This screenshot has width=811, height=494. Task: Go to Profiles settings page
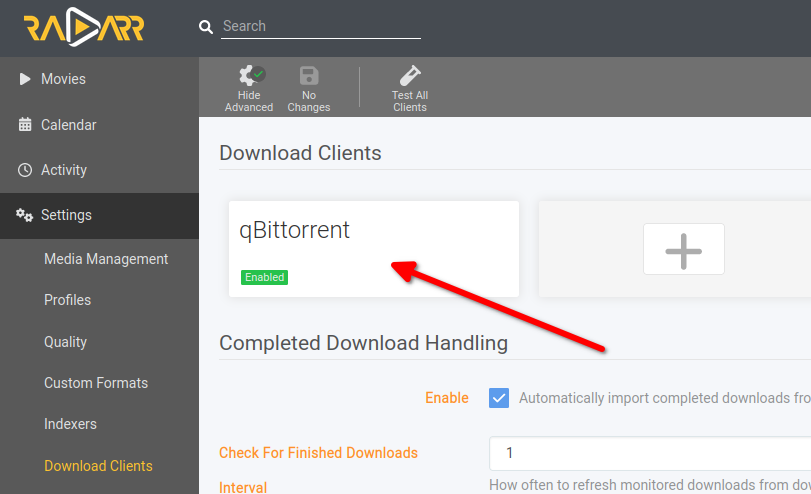pyautogui.click(x=67, y=300)
